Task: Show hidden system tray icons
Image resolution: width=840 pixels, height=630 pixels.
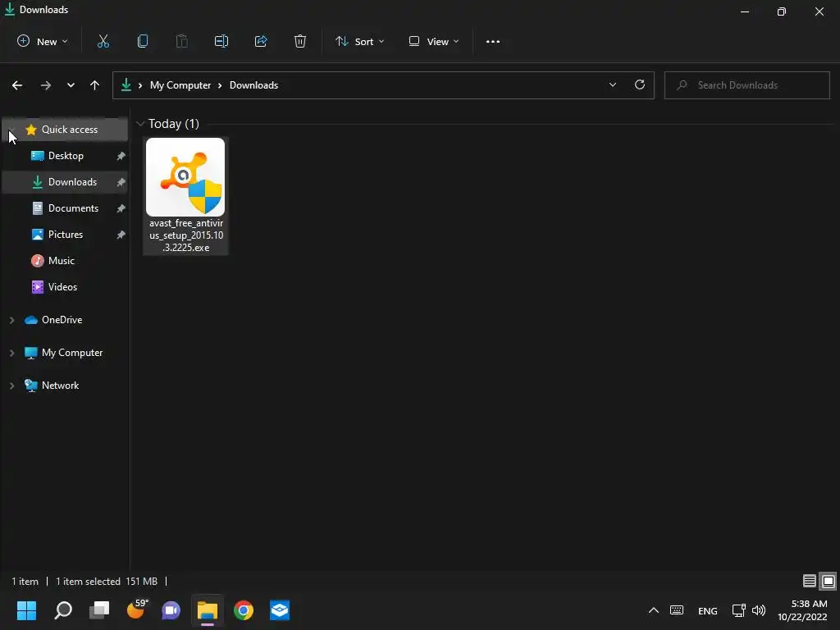Action: click(x=654, y=610)
